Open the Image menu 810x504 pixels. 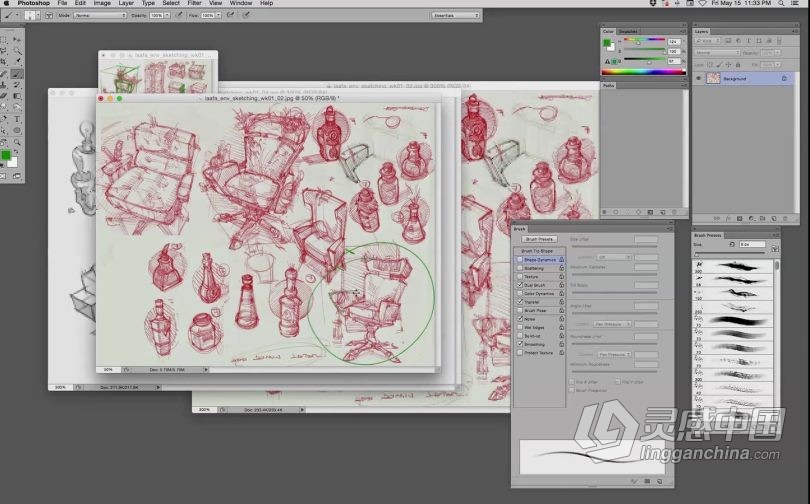(x=102, y=3)
